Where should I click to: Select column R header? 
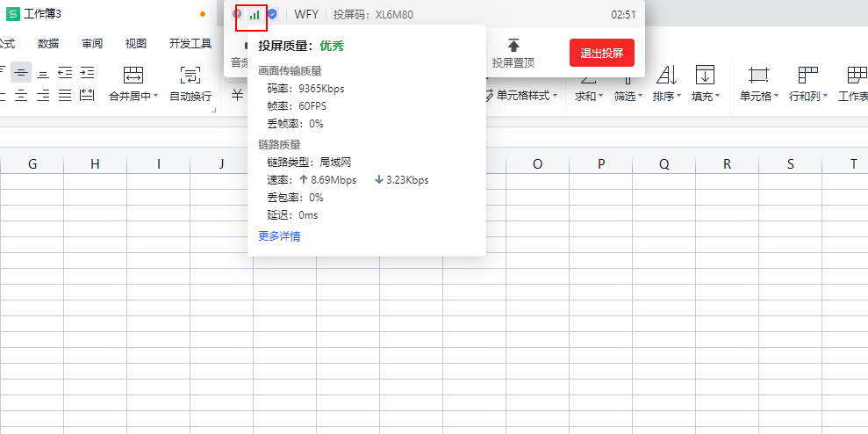click(728, 164)
